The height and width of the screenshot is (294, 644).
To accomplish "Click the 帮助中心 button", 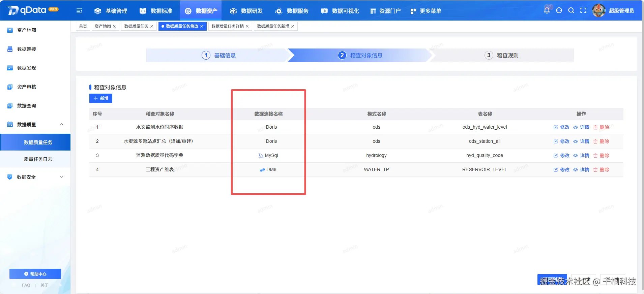I will (35, 274).
